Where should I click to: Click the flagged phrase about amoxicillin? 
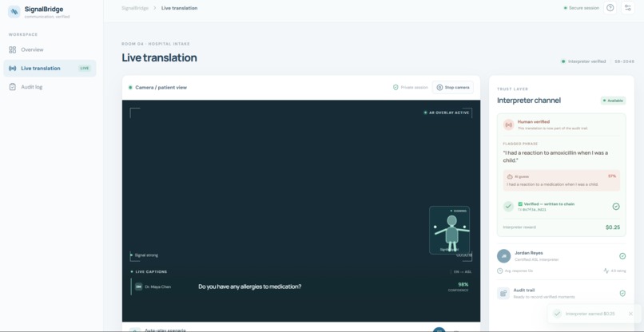coord(555,156)
